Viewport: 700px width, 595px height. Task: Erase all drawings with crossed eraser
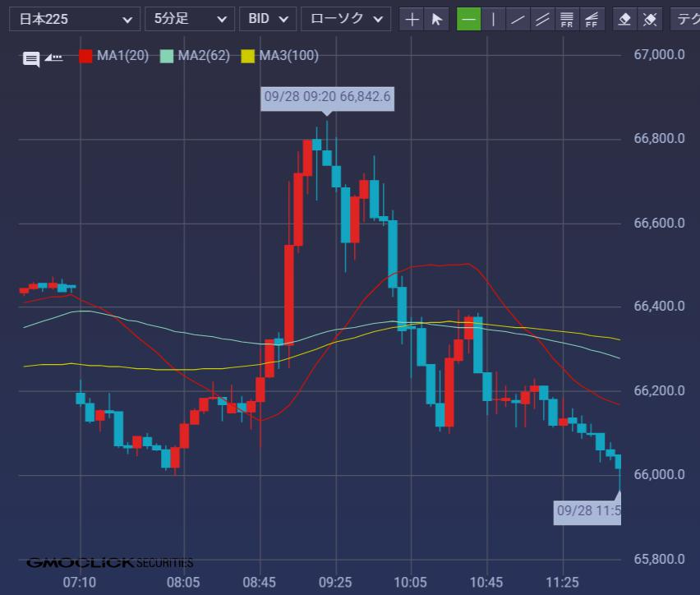point(650,19)
